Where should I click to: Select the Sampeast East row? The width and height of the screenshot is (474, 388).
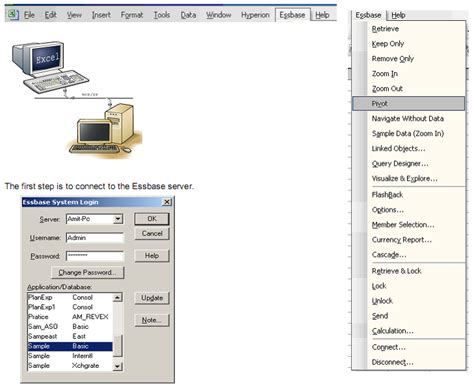pos(70,336)
